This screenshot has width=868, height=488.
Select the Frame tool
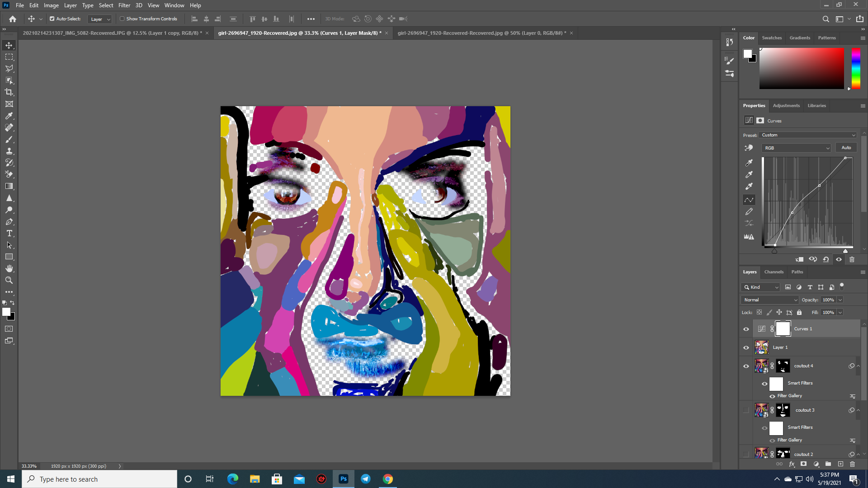[x=9, y=104]
